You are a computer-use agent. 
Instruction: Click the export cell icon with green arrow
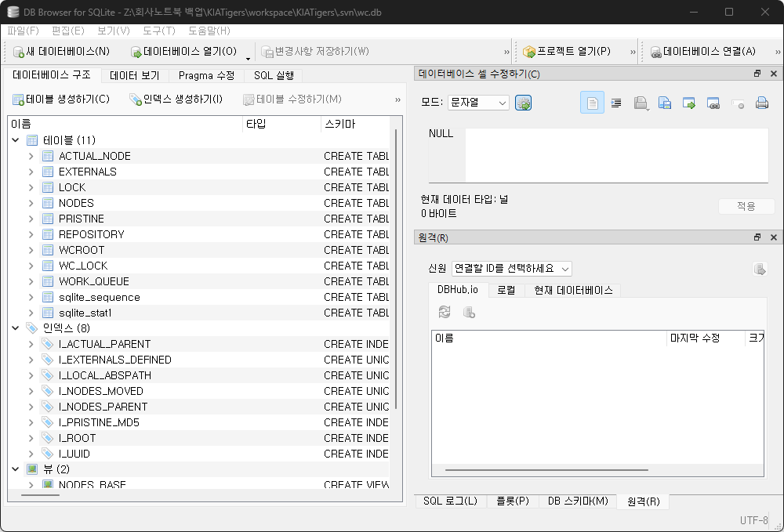coord(689,103)
